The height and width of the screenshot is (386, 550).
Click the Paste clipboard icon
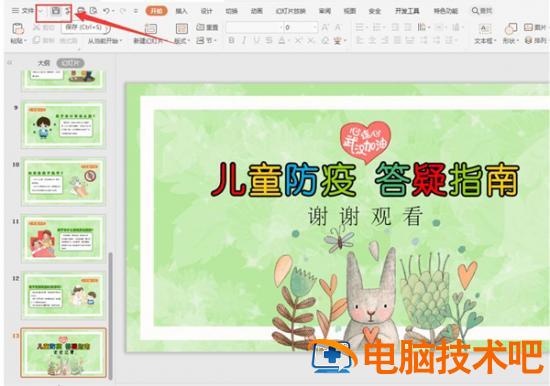[x=18, y=29]
